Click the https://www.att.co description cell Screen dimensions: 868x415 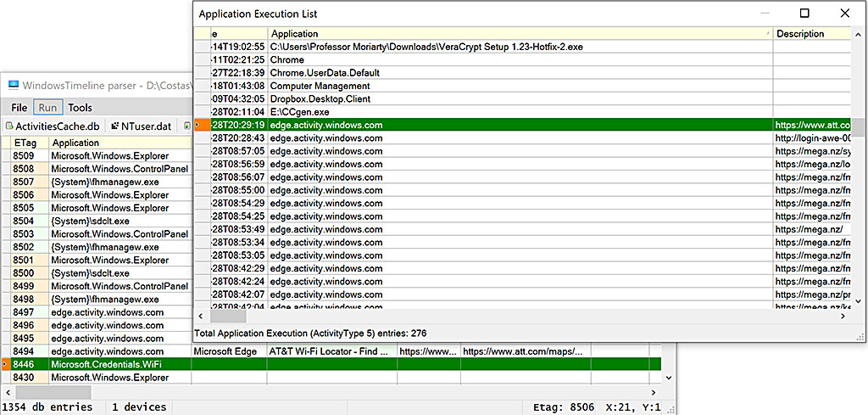point(812,126)
